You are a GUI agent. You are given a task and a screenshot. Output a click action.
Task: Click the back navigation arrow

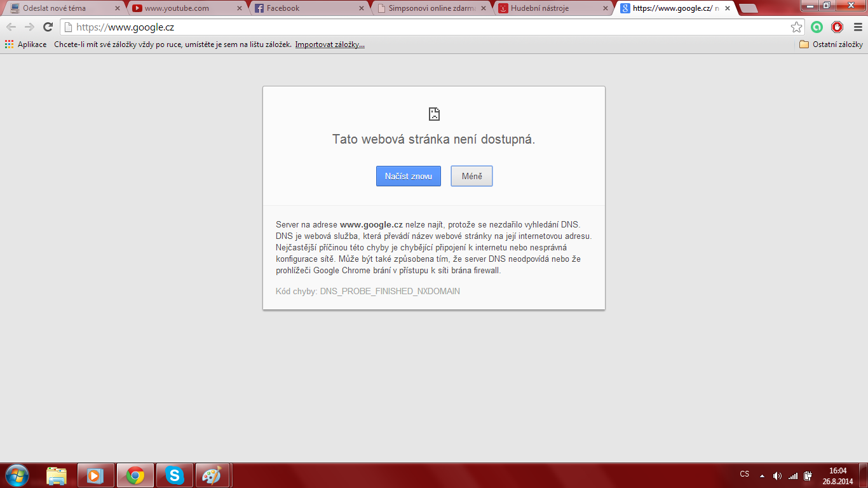point(11,27)
